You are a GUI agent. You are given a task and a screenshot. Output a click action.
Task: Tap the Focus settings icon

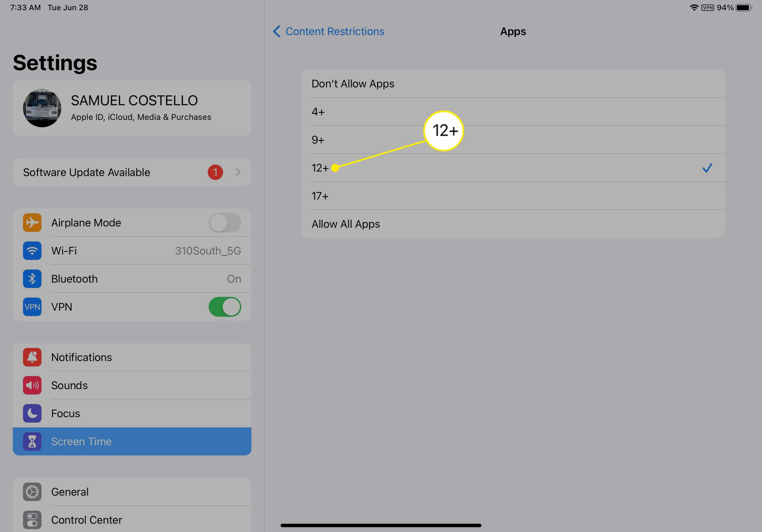click(32, 413)
